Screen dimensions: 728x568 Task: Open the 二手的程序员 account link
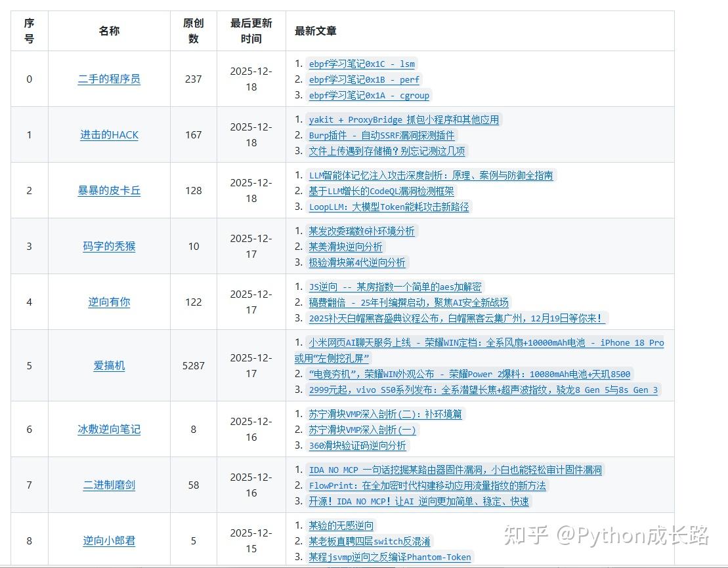109,79
